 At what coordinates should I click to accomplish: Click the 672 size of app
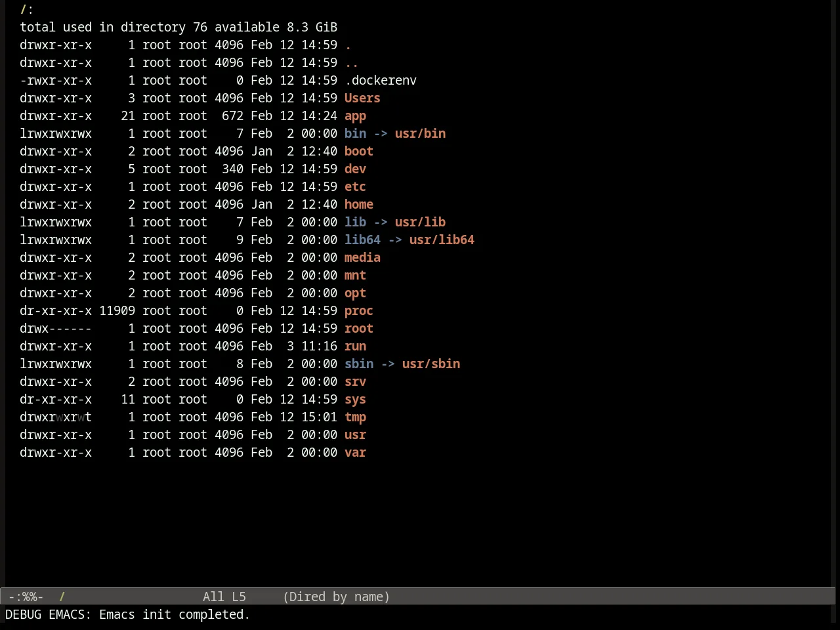pyautogui.click(x=232, y=116)
